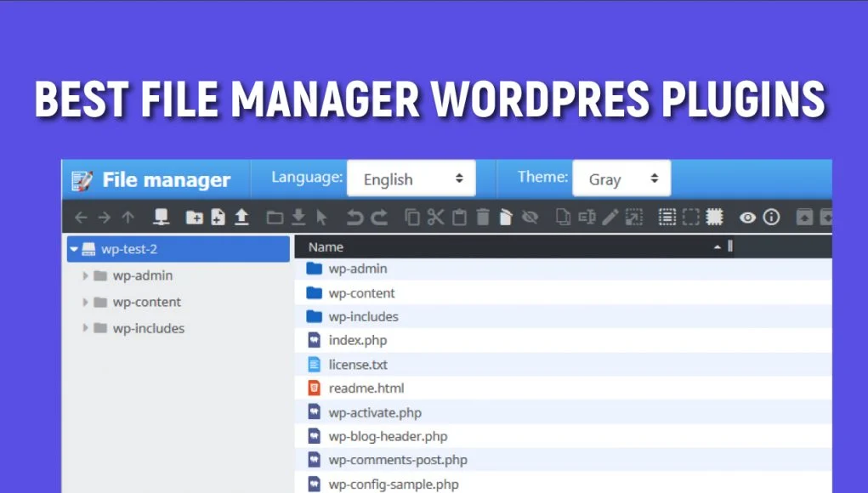Click the download icon in the toolbar
The image size is (868, 493).
[298, 217]
